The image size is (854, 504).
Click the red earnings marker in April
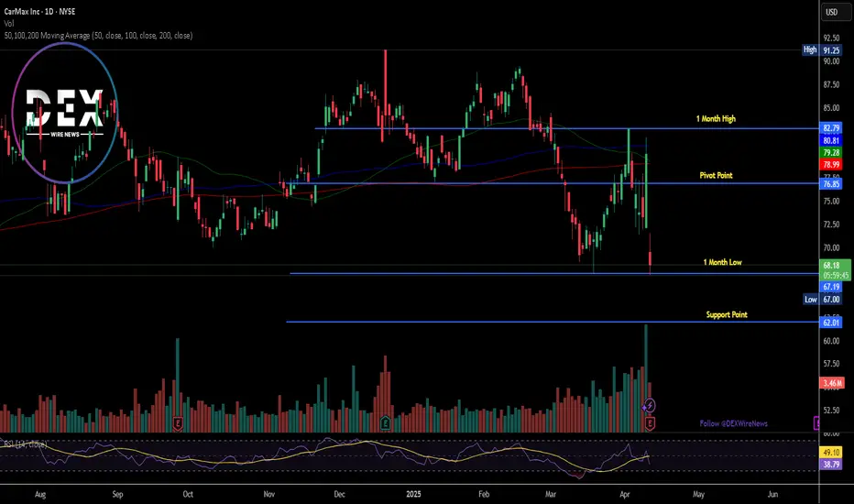click(x=650, y=422)
